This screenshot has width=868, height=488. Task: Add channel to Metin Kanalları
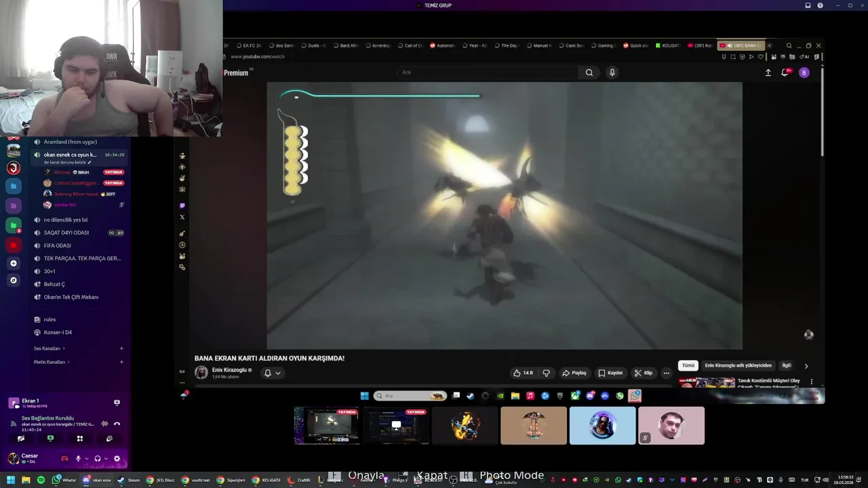click(121, 362)
